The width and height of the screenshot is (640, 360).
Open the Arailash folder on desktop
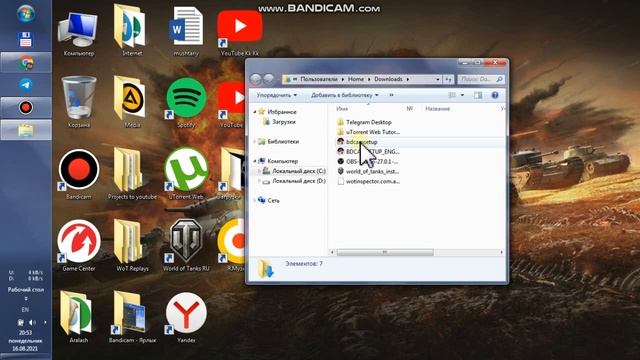[x=78, y=316]
